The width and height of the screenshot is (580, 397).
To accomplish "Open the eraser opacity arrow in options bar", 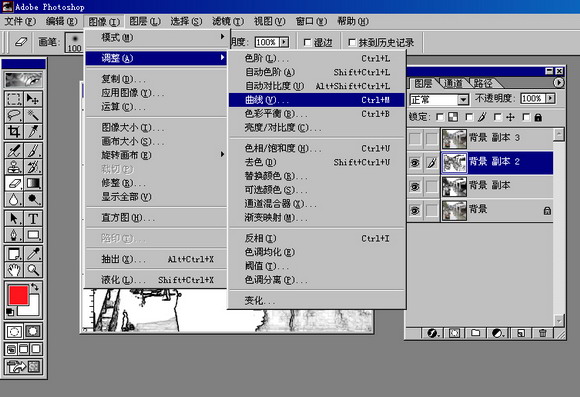I will (284, 42).
